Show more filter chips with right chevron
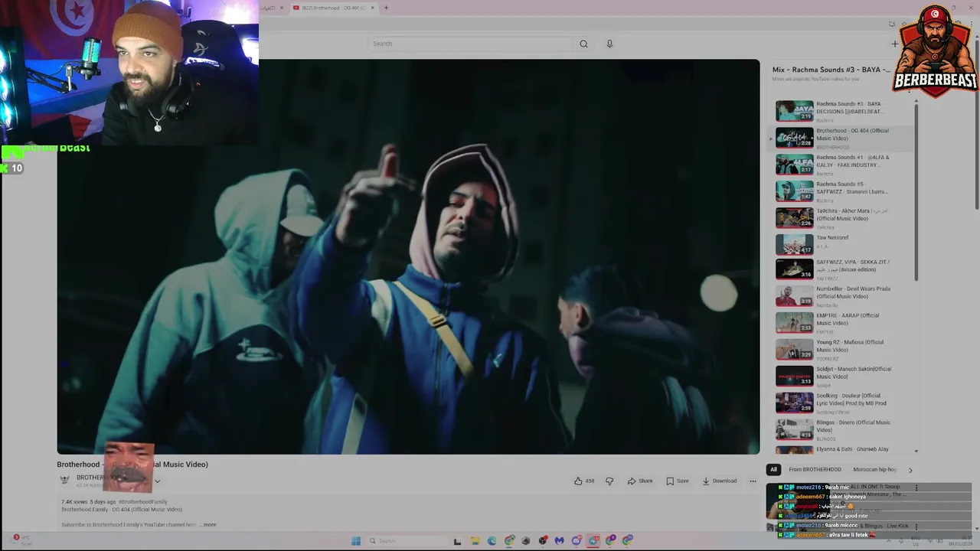Screen dimensions: 980x551 click(910, 470)
